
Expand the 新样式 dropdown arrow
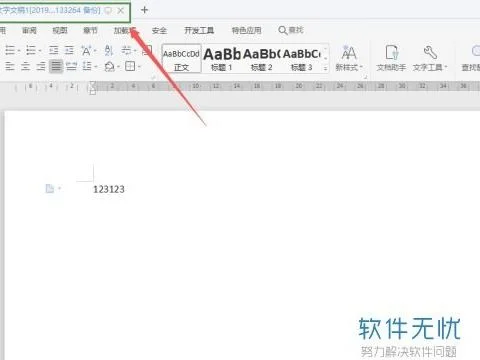click(x=361, y=67)
